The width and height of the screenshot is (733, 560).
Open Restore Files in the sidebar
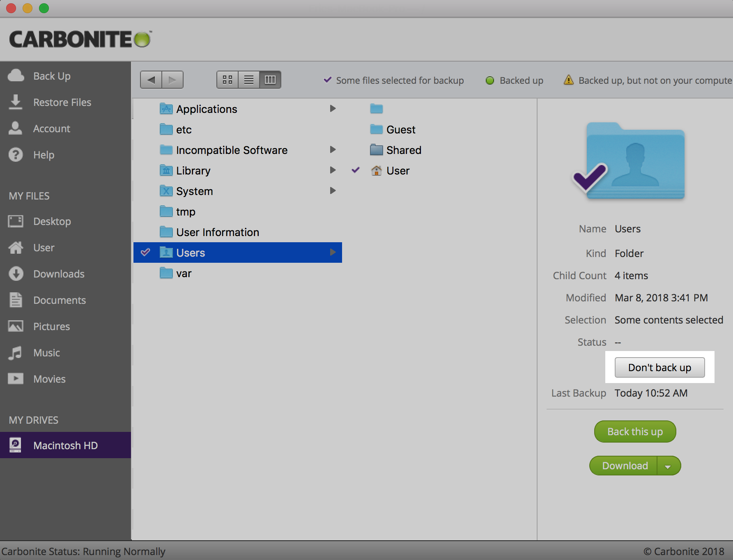[x=62, y=102]
